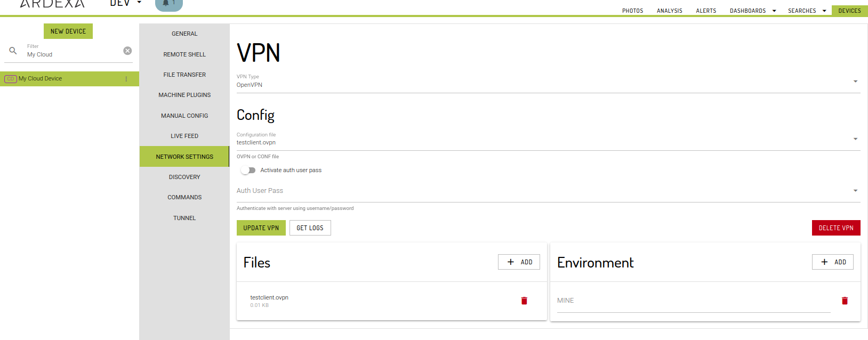Open My Cloud Device three-dot menu
Viewport: 868px width, 340px height.
[x=126, y=79]
